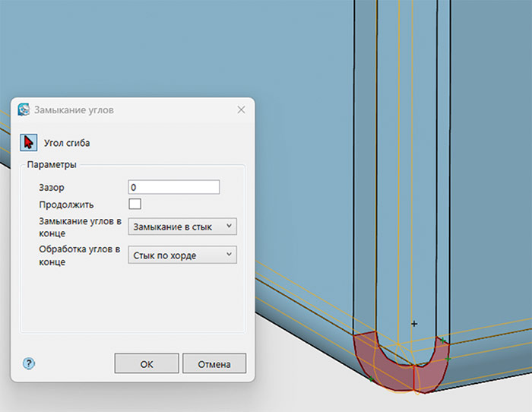Screen dimensions: 532x412
Task: Click the green point at lower-left bend edge
Action: pos(370,377)
